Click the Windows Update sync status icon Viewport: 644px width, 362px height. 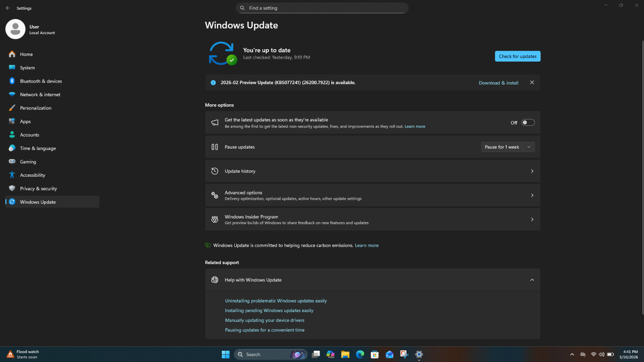tap(222, 53)
